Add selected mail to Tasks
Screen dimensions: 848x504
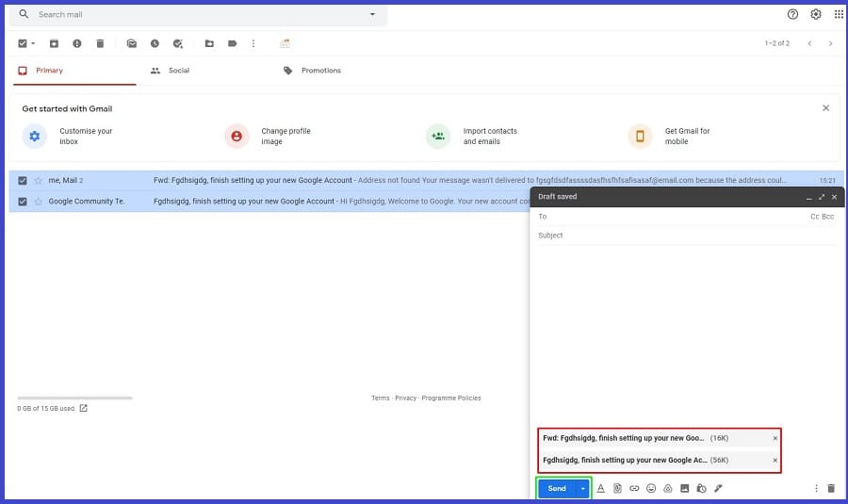(x=178, y=43)
